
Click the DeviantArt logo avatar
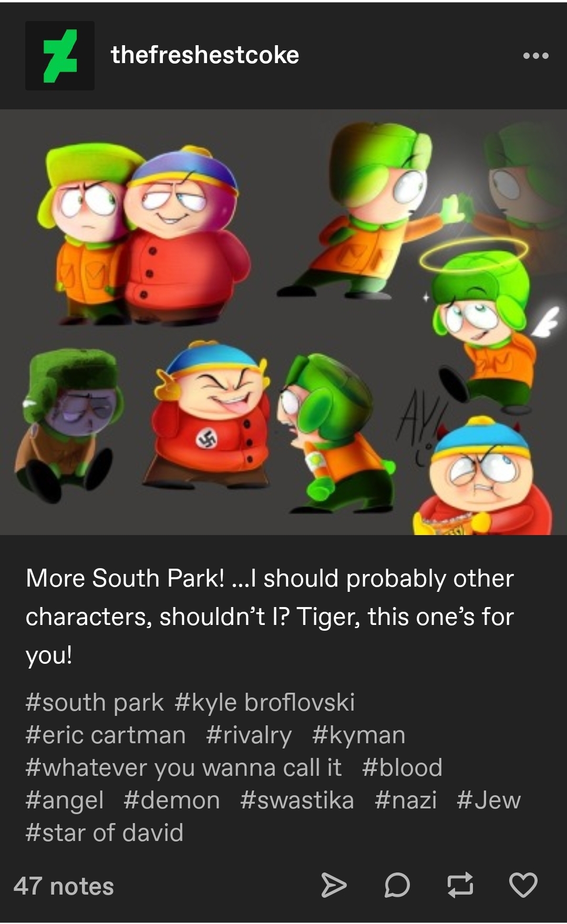tap(60, 56)
